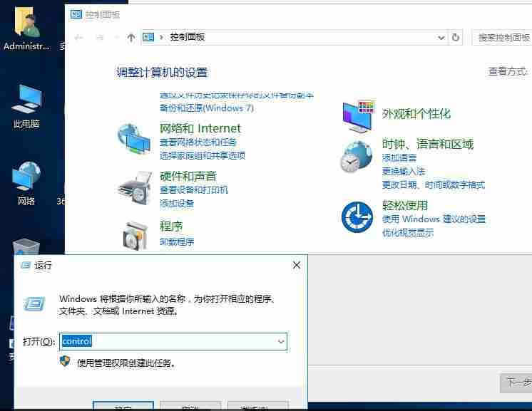Click the Control Panel icon in address bar
Image resolution: width=532 pixels, height=411 pixels.
(x=148, y=37)
